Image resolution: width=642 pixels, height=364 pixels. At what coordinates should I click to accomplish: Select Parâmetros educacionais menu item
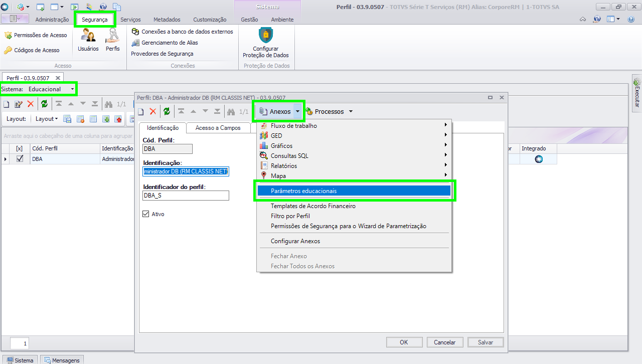(x=354, y=191)
